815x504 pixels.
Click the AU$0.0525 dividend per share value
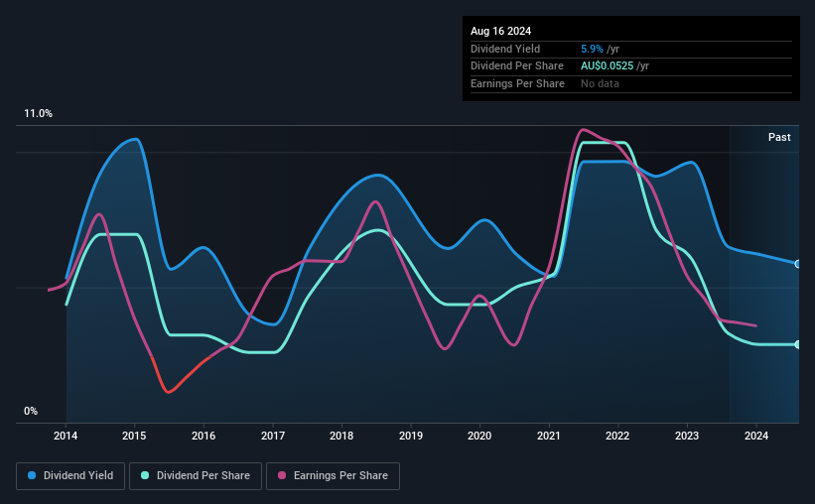(608, 66)
